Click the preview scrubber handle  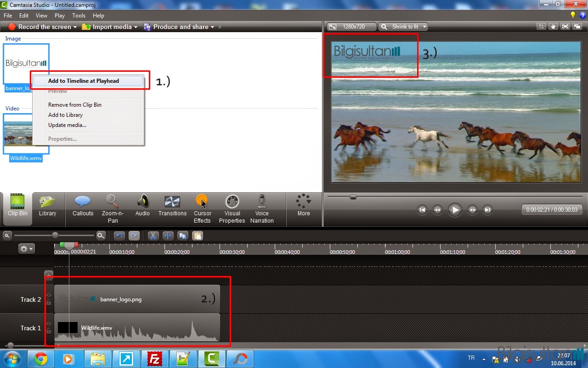[353, 197]
